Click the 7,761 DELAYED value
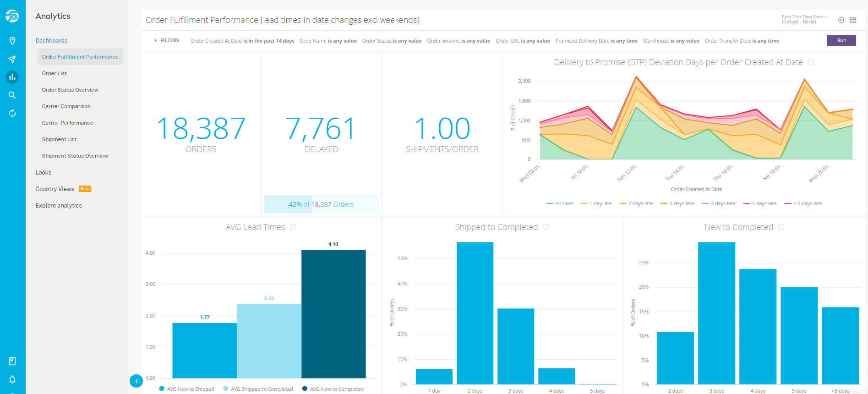868x394 pixels. click(x=321, y=128)
